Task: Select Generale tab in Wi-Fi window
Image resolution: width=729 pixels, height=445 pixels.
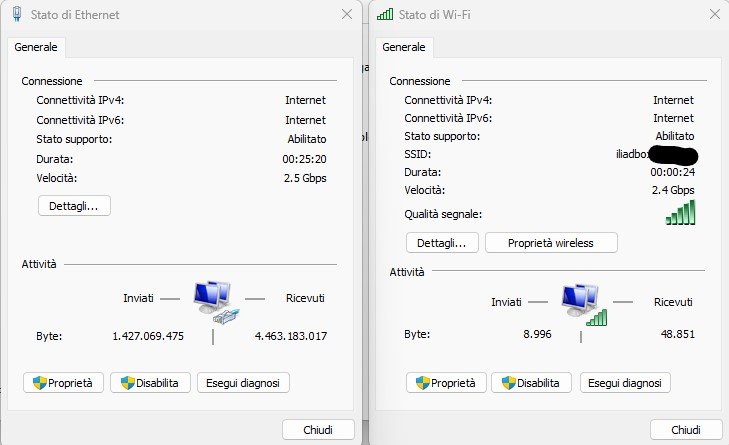Action: click(x=404, y=47)
